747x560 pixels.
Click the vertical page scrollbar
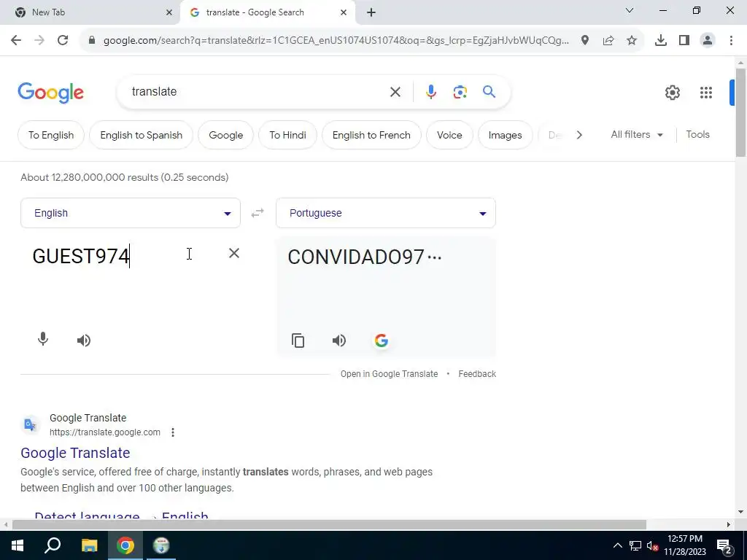point(740,112)
